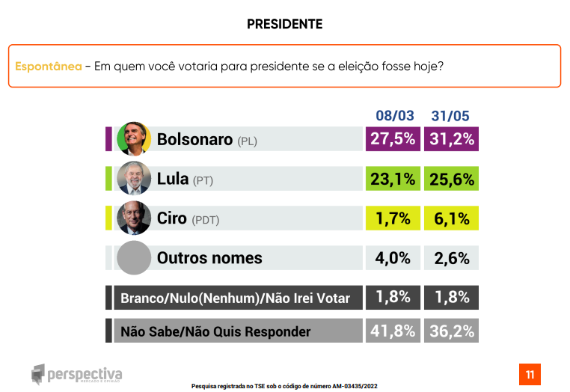Click the gray Outros nomes circle
This screenshot has width=570, height=392.
point(134,258)
